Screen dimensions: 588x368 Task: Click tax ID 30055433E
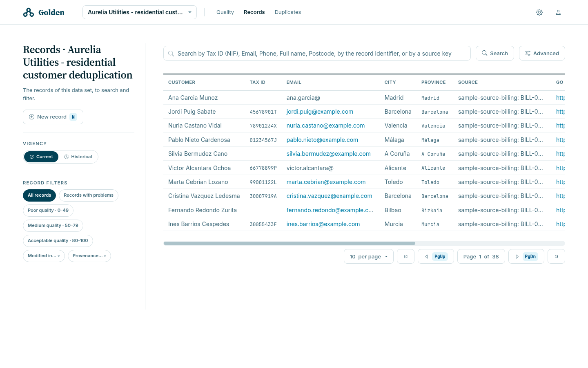point(263,224)
